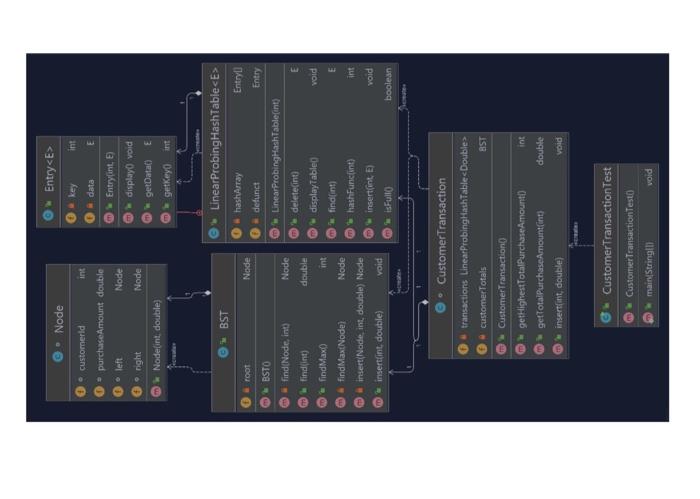Click the method icon beside main(String[])
Image resolution: width=700 pixels, height=499 pixels.
pyautogui.click(x=648, y=317)
